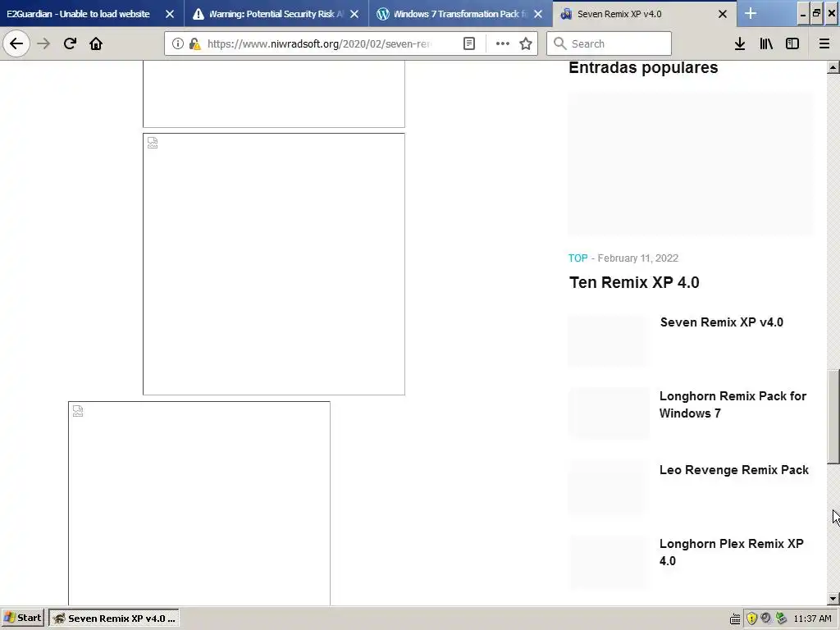The width and height of the screenshot is (840, 630).
Task: Open the Windows Start menu
Action: [x=23, y=618]
